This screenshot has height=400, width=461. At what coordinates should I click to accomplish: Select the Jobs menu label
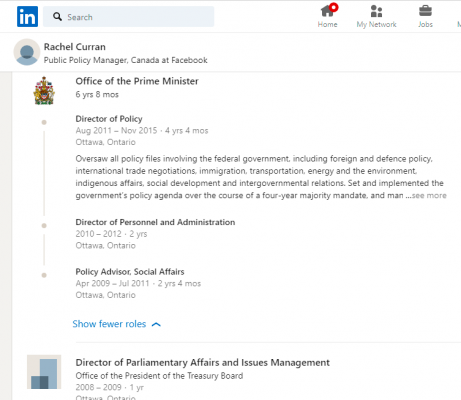[425, 24]
